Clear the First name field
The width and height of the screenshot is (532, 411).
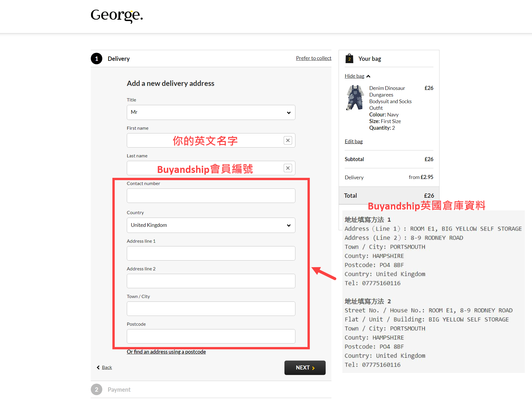pyautogui.click(x=288, y=140)
